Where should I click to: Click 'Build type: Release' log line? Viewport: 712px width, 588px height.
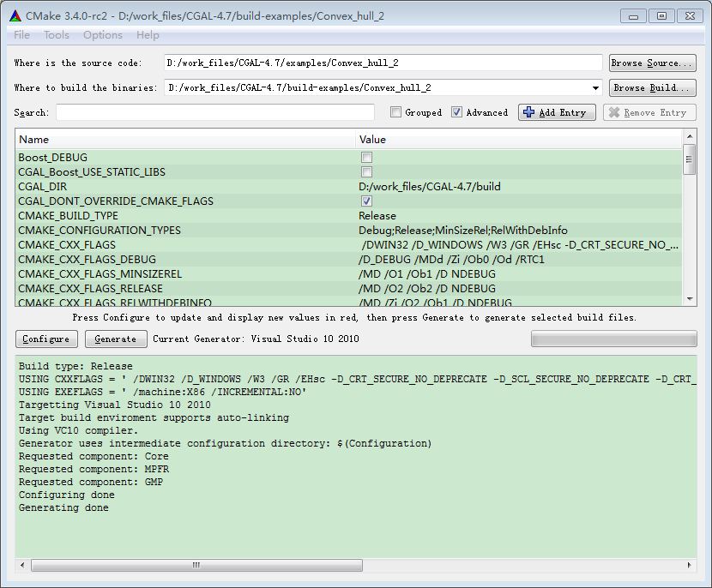point(75,366)
